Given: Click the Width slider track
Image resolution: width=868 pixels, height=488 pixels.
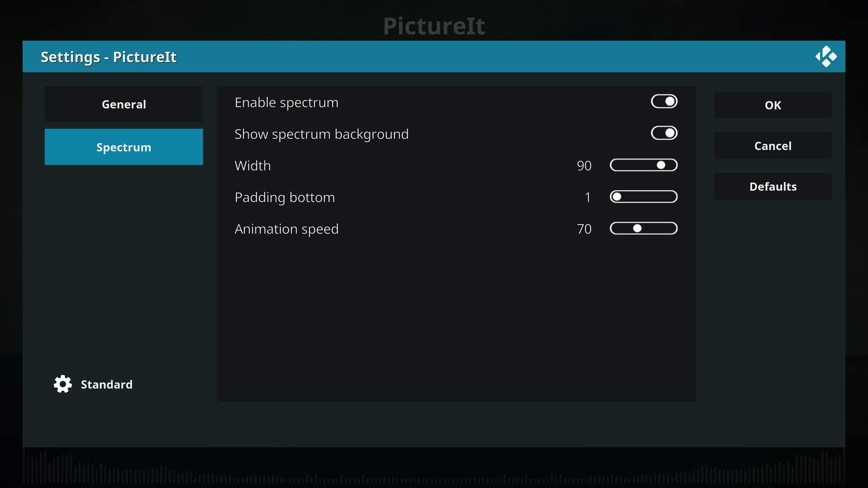Looking at the screenshot, I should click(643, 165).
